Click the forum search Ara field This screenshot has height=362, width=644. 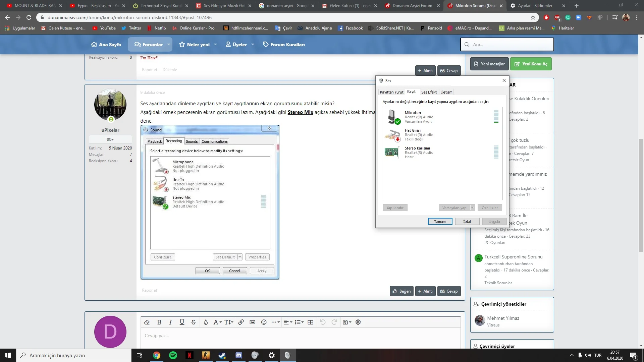pyautogui.click(x=510, y=45)
